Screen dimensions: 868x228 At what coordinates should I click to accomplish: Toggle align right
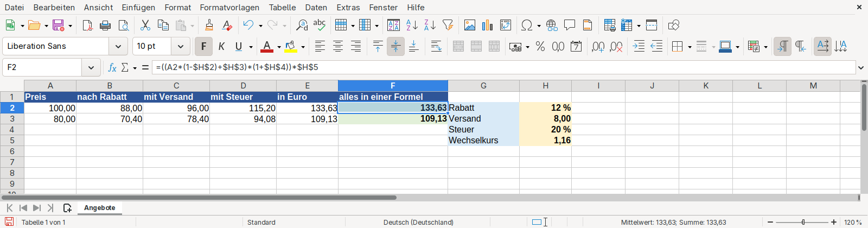tap(356, 47)
